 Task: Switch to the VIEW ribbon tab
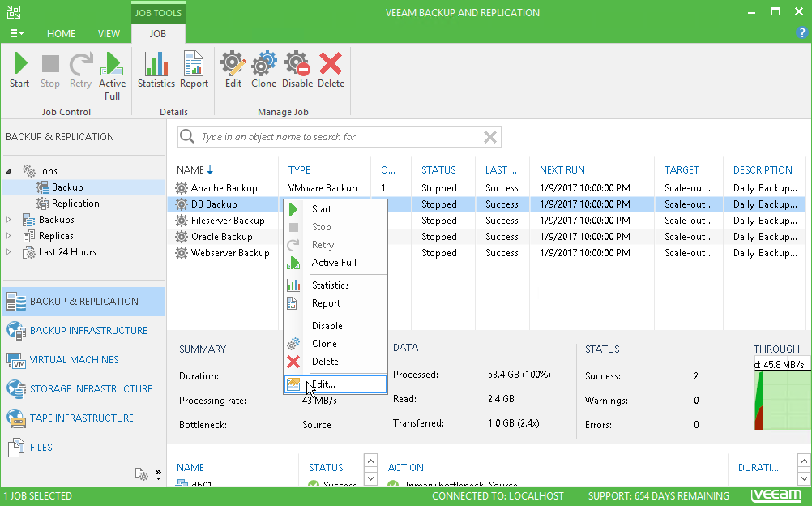click(x=109, y=34)
